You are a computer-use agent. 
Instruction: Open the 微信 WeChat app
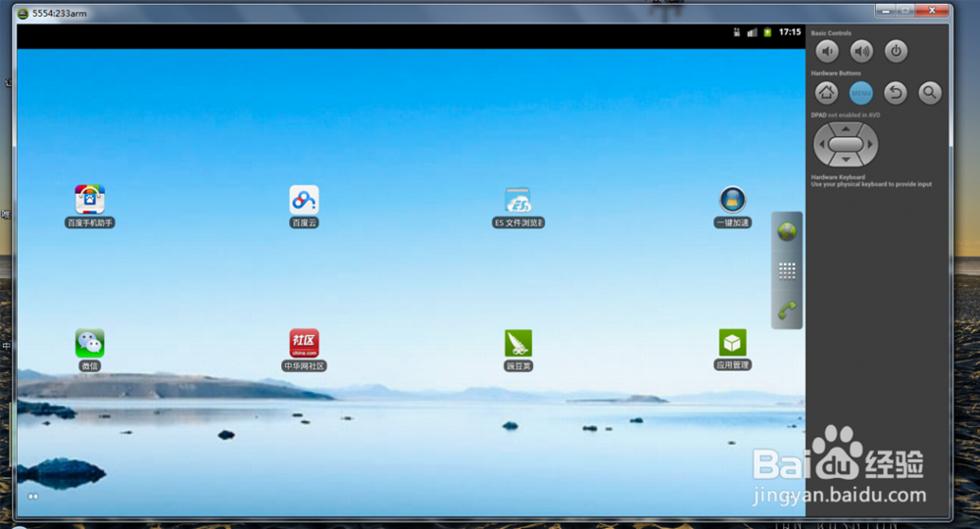tap(89, 344)
